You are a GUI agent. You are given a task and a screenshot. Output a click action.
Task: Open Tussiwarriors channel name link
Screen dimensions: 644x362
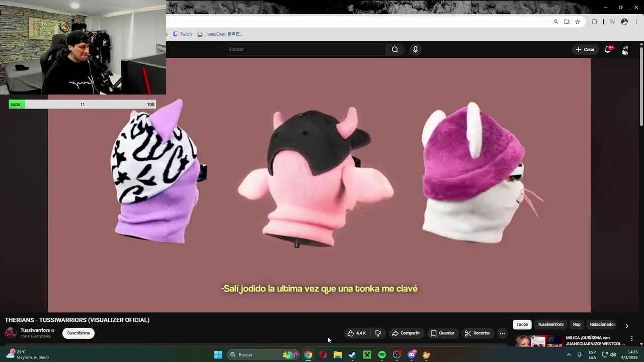click(35, 330)
